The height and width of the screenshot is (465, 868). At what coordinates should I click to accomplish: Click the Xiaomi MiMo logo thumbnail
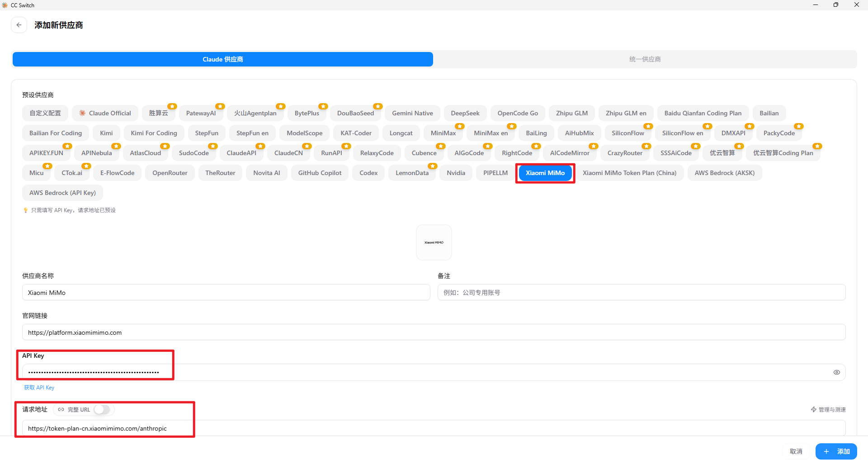[434, 242]
